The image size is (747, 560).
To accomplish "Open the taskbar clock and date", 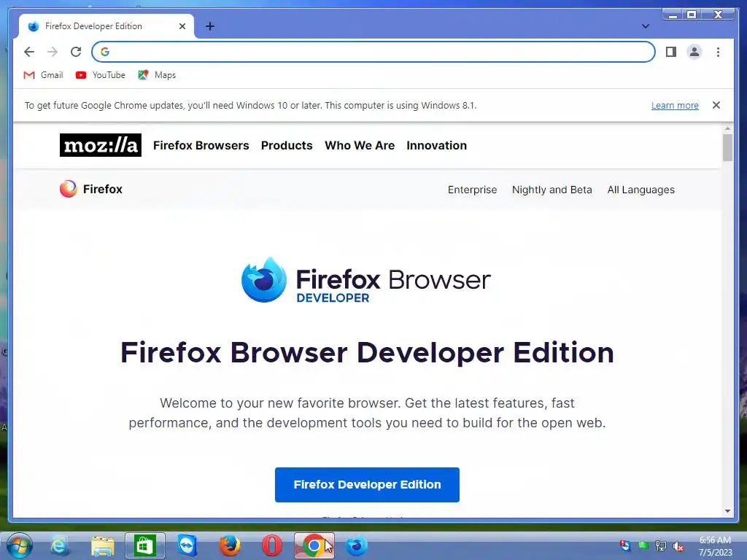I will 715,546.
